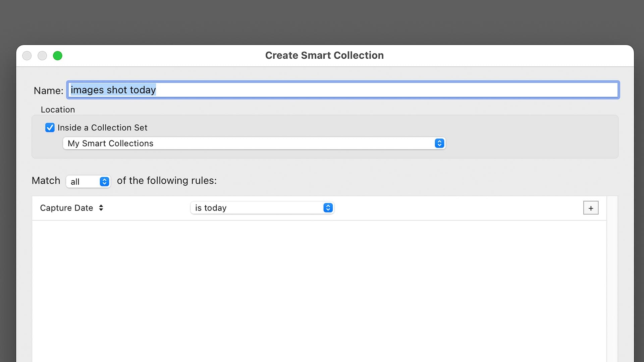This screenshot has width=644, height=362.
Task: Click the plus button to add a rule
Action: (x=591, y=208)
